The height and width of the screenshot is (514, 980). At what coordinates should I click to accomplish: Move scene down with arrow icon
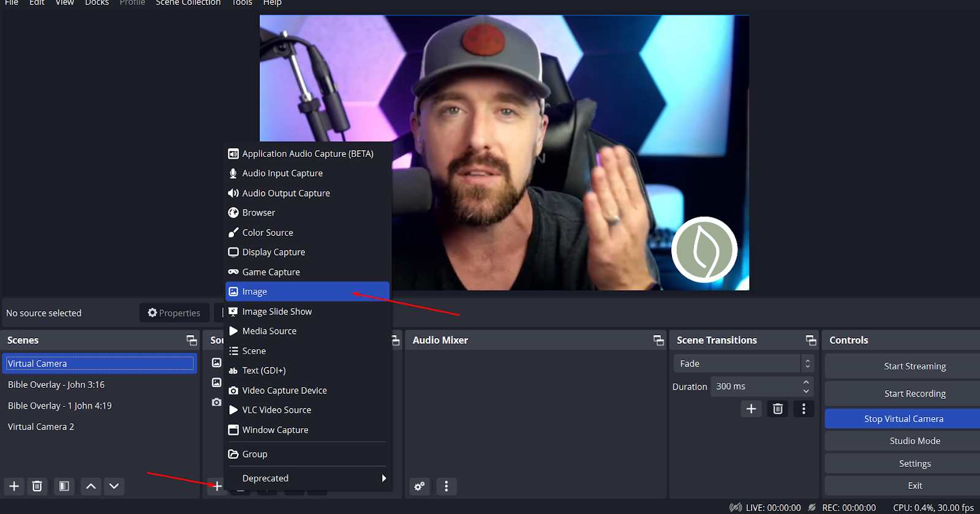(x=114, y=486)
